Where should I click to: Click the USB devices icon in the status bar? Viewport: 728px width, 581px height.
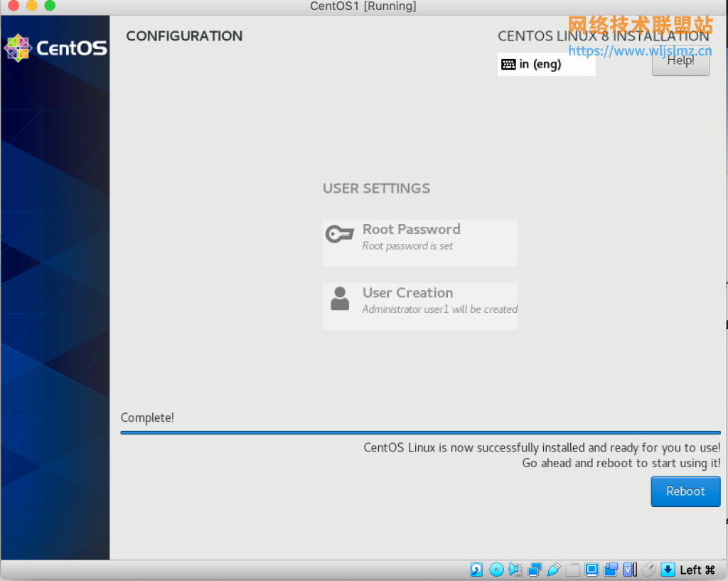tap(554, 569)
